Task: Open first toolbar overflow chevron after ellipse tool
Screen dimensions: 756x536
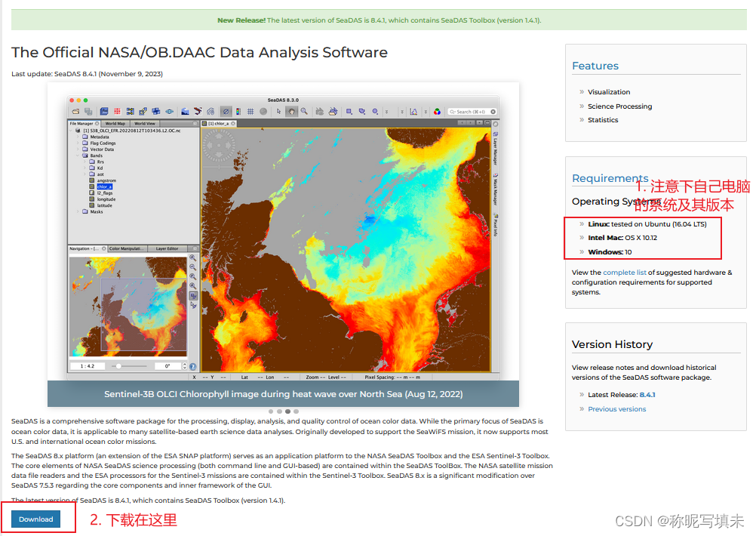Action: coord(387,112)
